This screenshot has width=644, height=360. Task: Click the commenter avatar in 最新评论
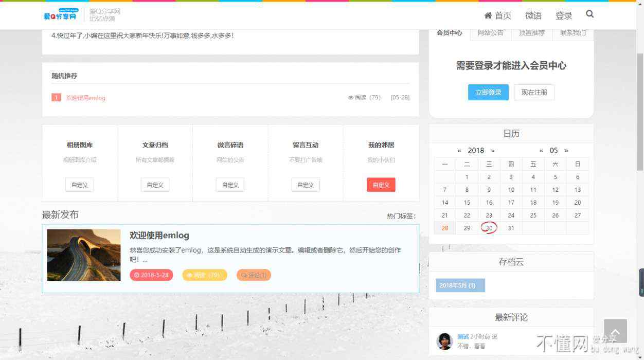point(444,341)
